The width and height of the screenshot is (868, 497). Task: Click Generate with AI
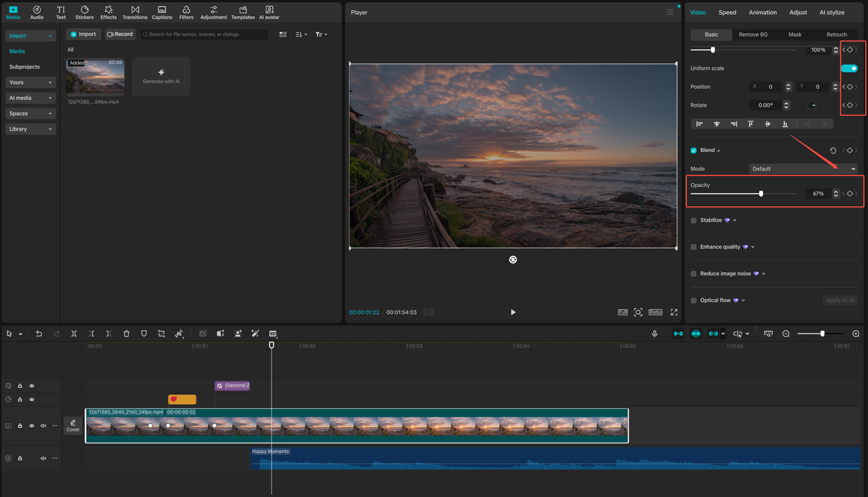coord(161,76)
